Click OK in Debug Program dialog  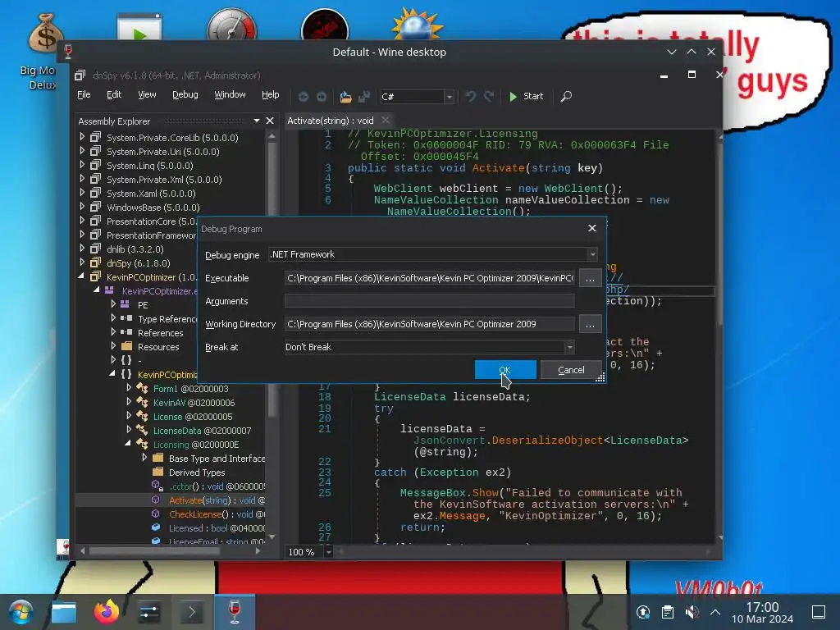pyautogui.click(x=505, y=370)
